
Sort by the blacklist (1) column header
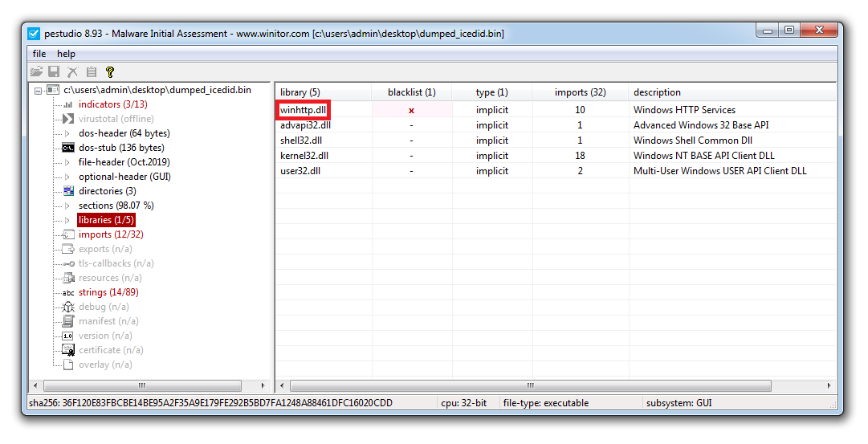(x=411, y=92)
